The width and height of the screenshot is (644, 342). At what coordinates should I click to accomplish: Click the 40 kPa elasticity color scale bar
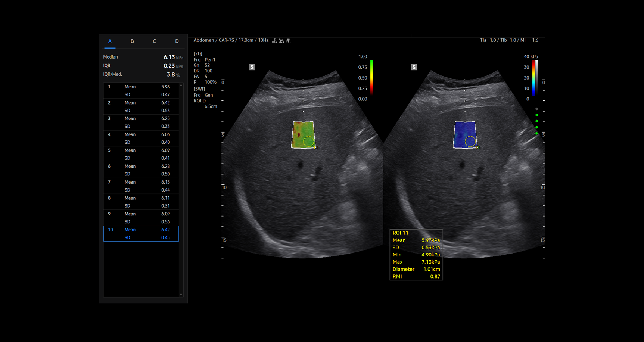534,78
